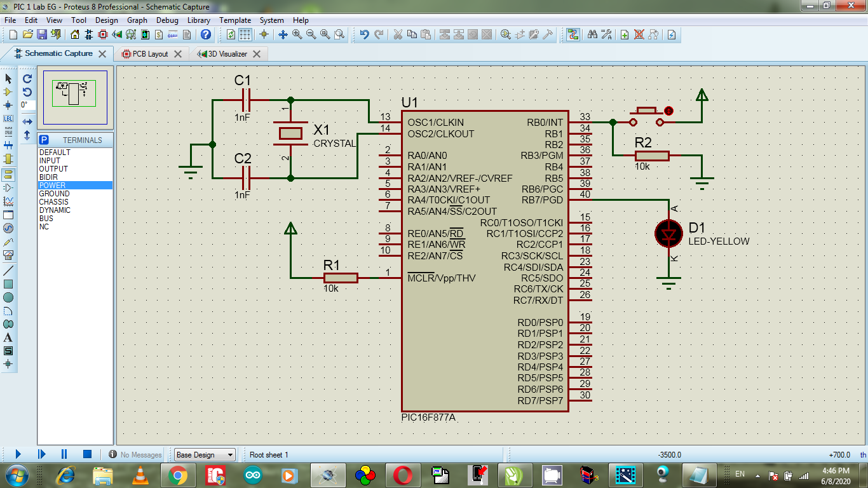Undo the last change
This screenshot has width=868, height=488.
pos(364,34)
